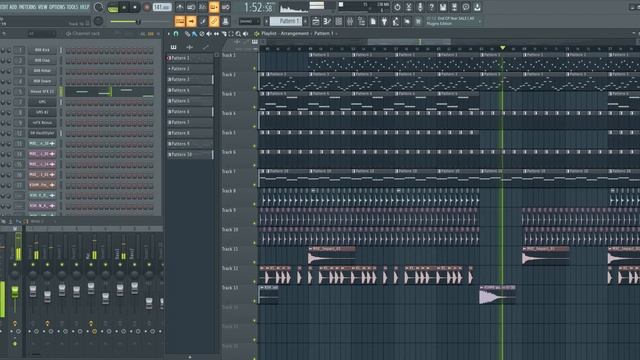Click the 808 Clap channel button
640x360 pixels.
42,60
